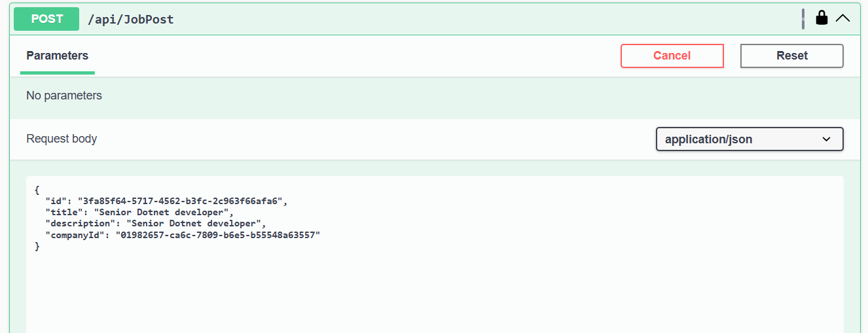This screenshot has height=333, width=868.
Task: Click the arrow of the content type selector
Action: pyautogui.click(x=826, y=139)
